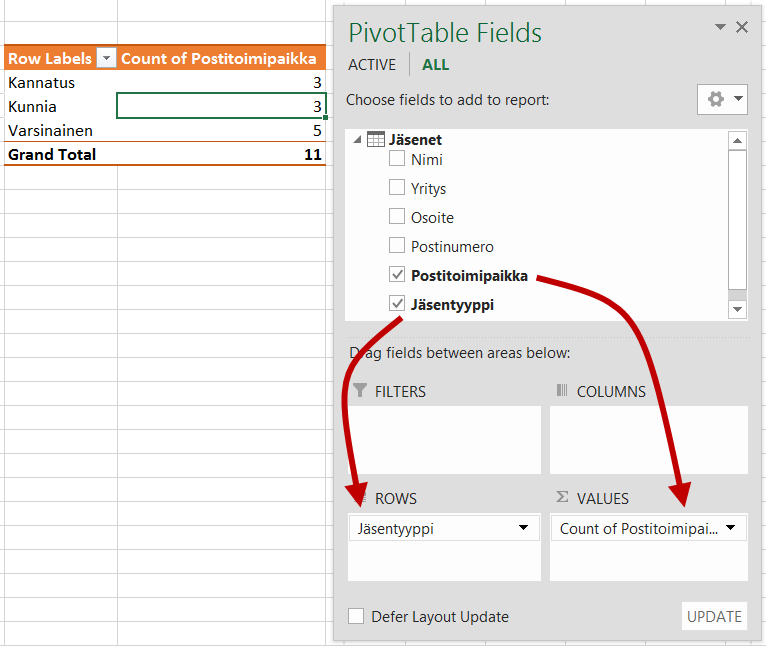Open Jäsentyyppi dropdown in ROWS area
The height and width of the screenshot is (646, 766).
pos(523,528)
